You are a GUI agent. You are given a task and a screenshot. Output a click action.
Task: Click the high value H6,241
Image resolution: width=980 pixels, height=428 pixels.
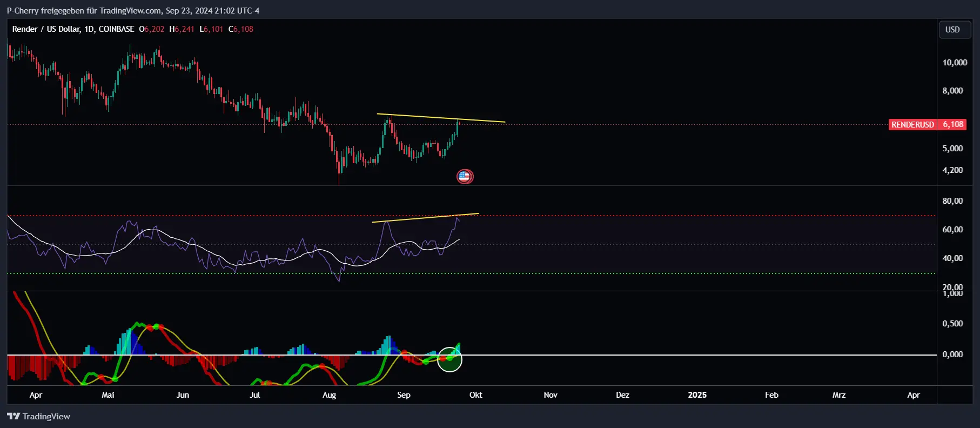(x=182, y=29)
